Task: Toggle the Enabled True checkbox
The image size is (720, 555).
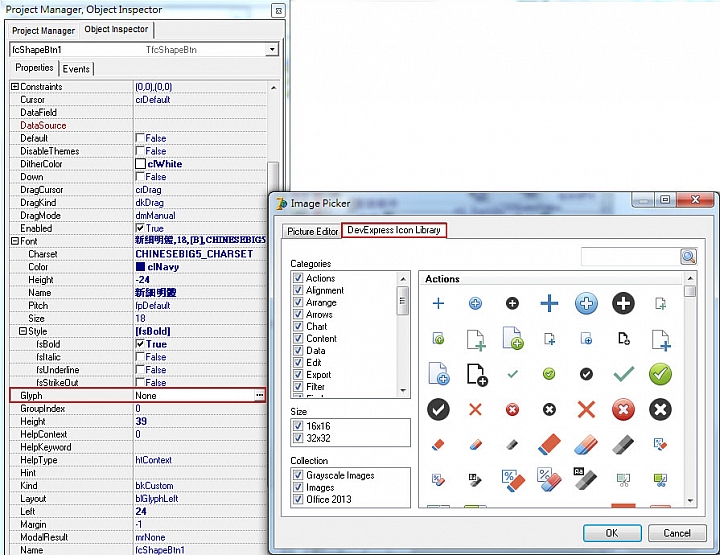Action: [x=140, y=228]
